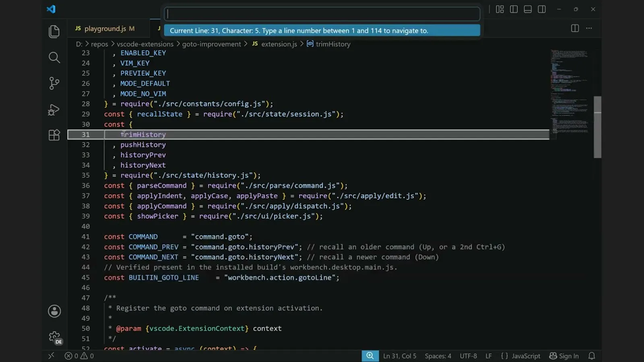Click line number 41 in gutter
Image resolution: width=644 pixels, height=362 pixels.
(86, 237)
